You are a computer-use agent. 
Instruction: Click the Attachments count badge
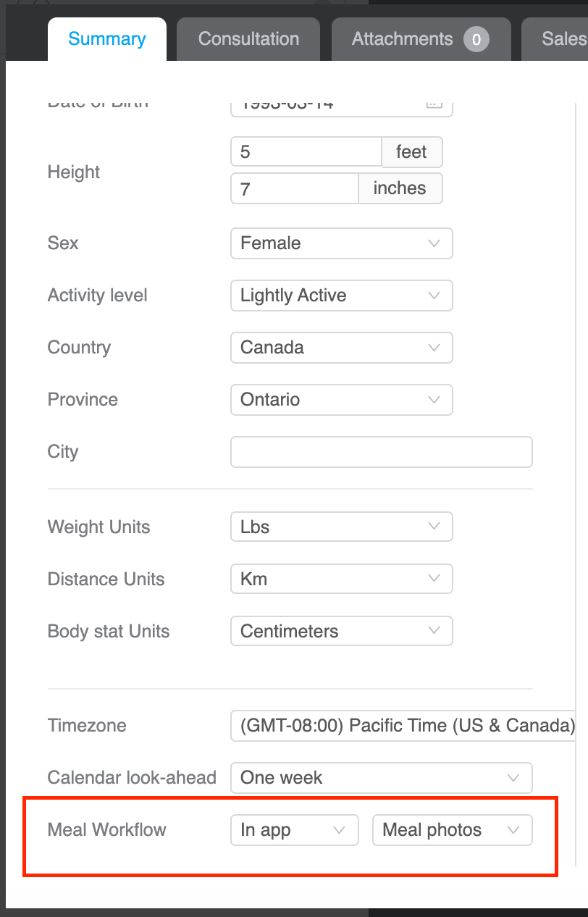[476, 40]
